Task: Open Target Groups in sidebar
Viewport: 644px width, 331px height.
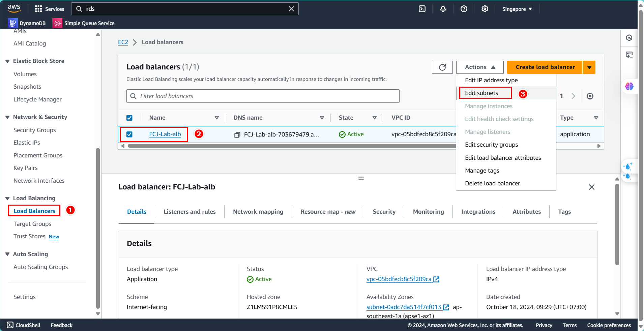Action: pos(32,224)
